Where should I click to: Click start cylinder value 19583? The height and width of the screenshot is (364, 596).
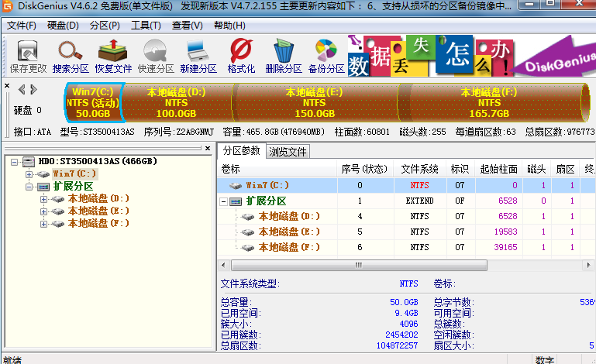click(505, 232)
